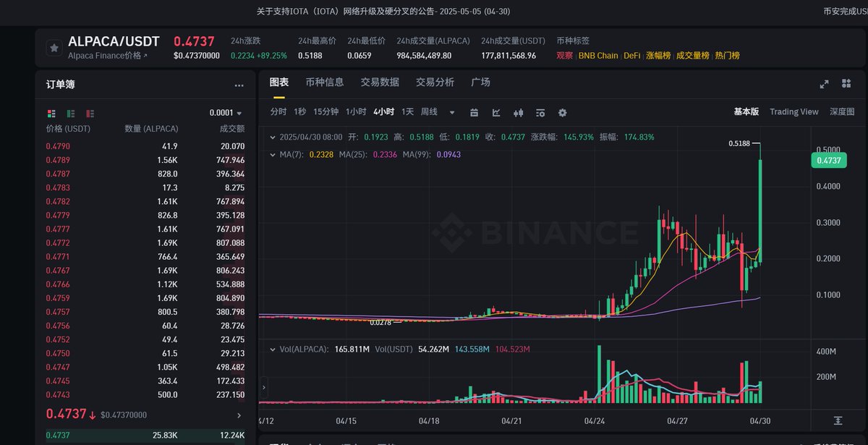Click the 成交额 column header
The height and width of the screenshot is (445, 868).
pos(232,129)
